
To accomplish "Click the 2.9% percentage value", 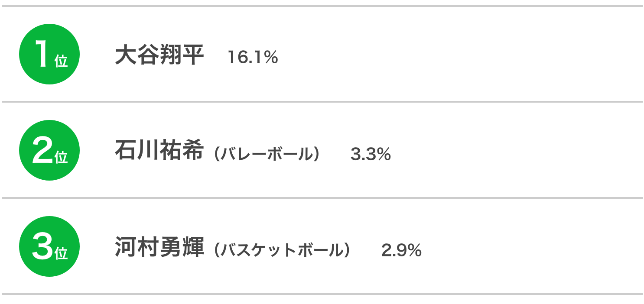I will pos(401,250).
